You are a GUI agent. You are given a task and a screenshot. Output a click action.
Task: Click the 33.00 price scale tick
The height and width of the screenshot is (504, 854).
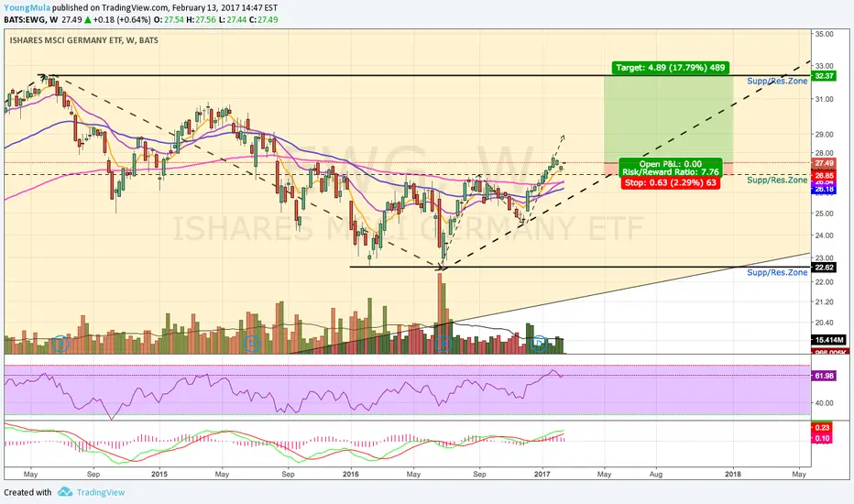824,66
